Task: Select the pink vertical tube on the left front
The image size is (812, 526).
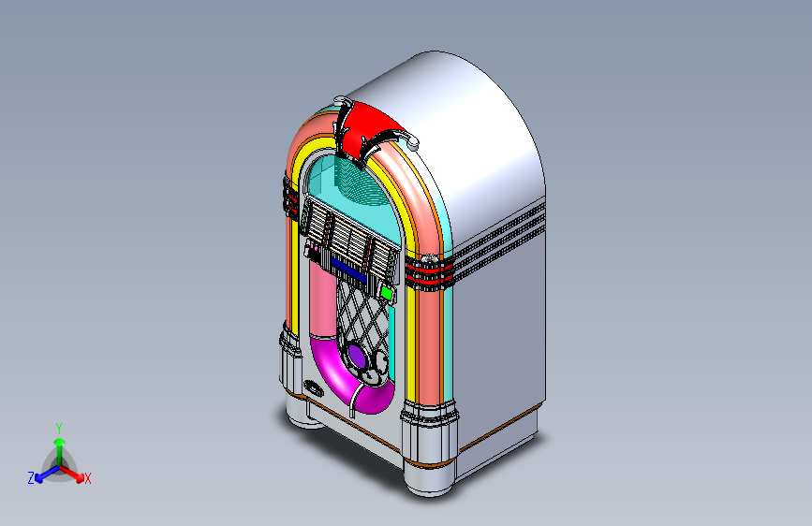Action: (322, 300)
